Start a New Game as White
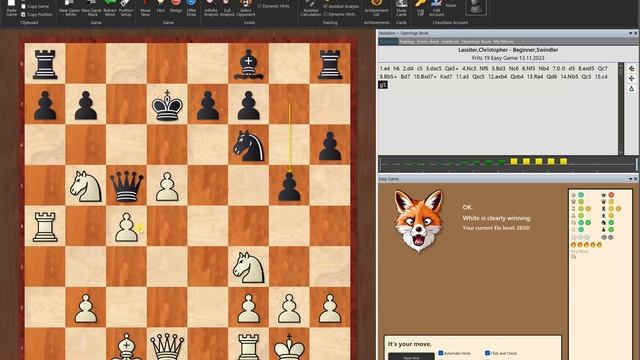The height and width of the screenshot is (360, 640). point(69,8)
